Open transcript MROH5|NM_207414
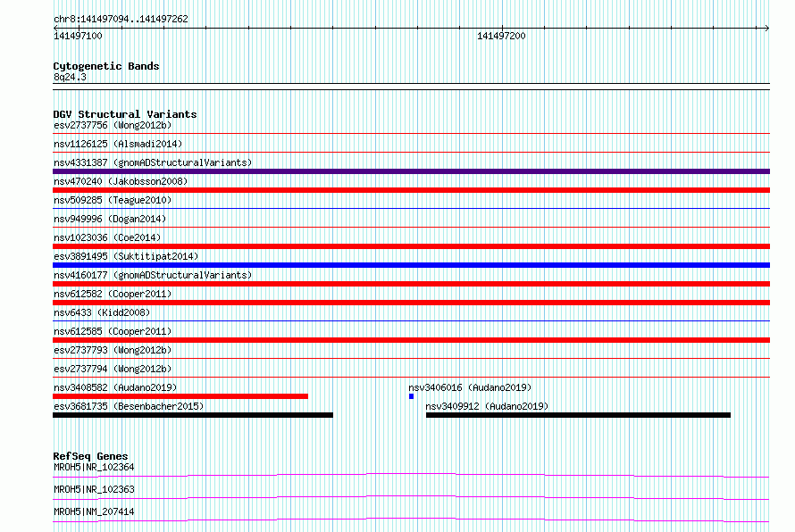This screenshot has height=532, width=795. [94, 511]
